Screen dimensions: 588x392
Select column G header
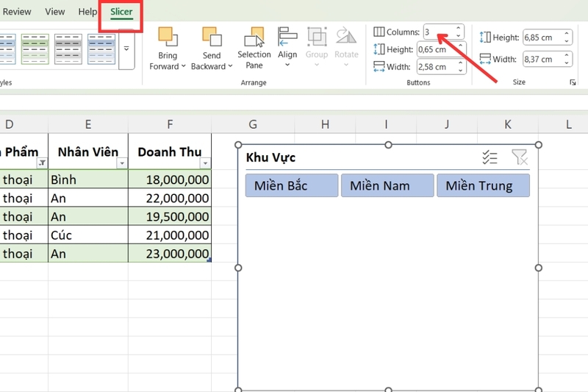(253, 124)
